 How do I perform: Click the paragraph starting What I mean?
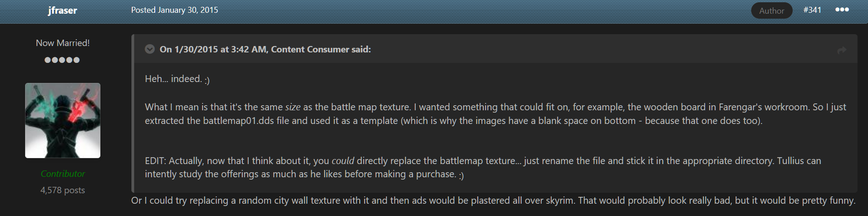pyautogui.click(x=495, y=113)
